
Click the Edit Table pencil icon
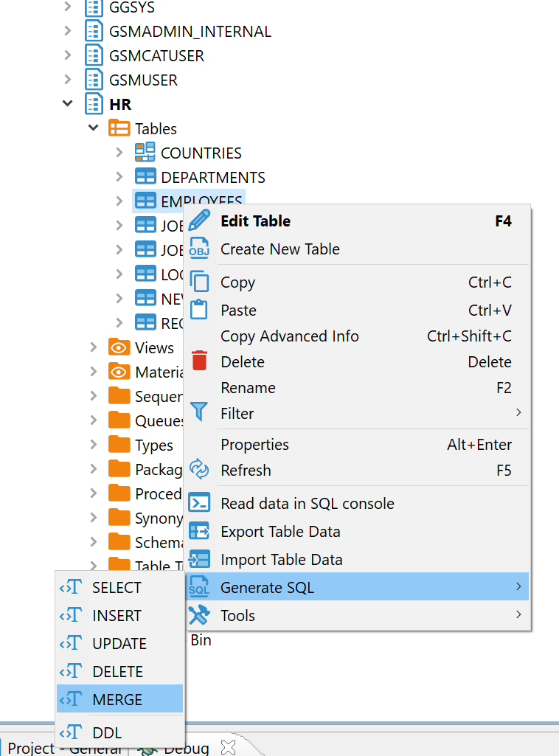pos(199,221)
